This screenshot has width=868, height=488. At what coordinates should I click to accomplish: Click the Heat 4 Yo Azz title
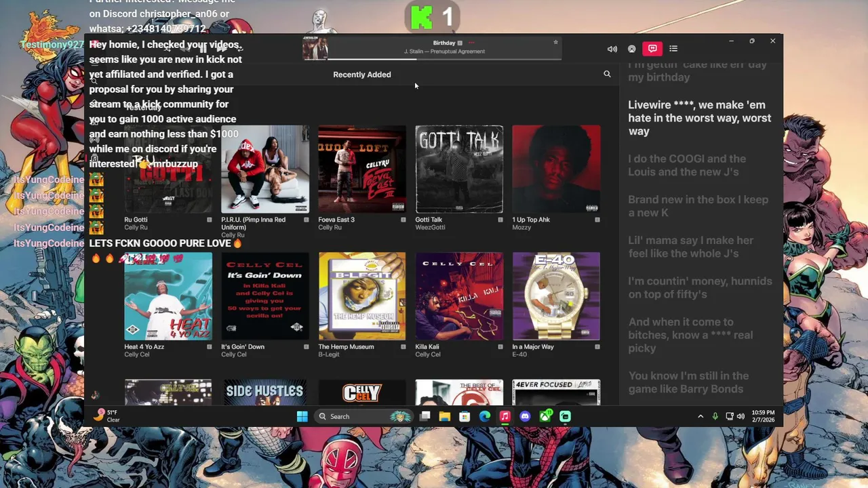point(144,346)
